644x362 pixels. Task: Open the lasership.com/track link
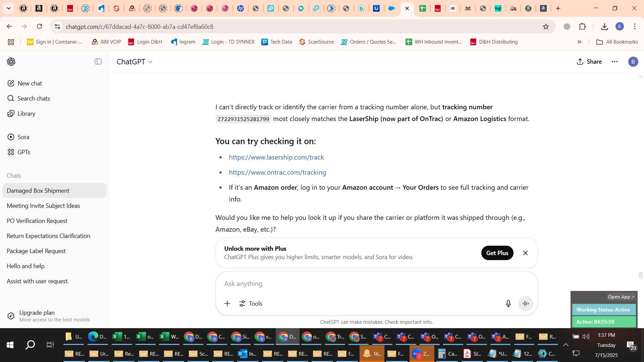276,157
